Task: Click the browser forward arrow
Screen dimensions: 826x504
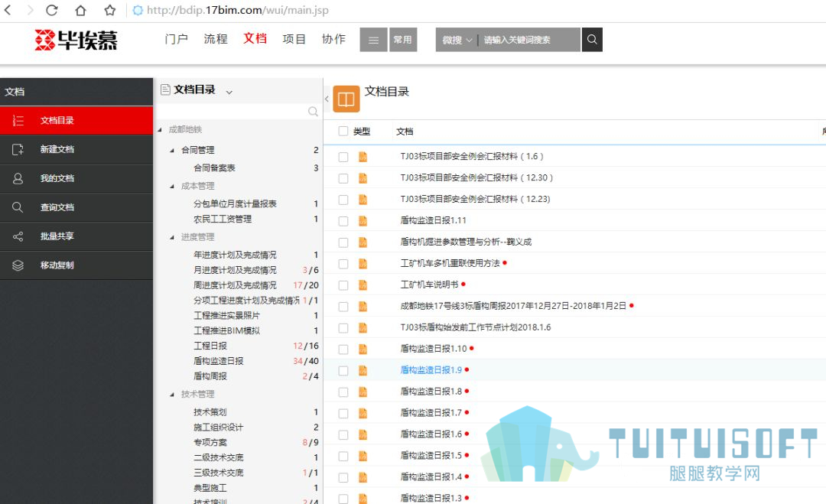Action: (x=30, y=10)
